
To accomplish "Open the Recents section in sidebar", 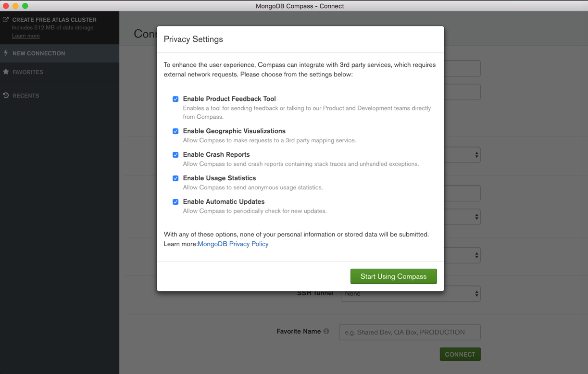I will 26,96.
